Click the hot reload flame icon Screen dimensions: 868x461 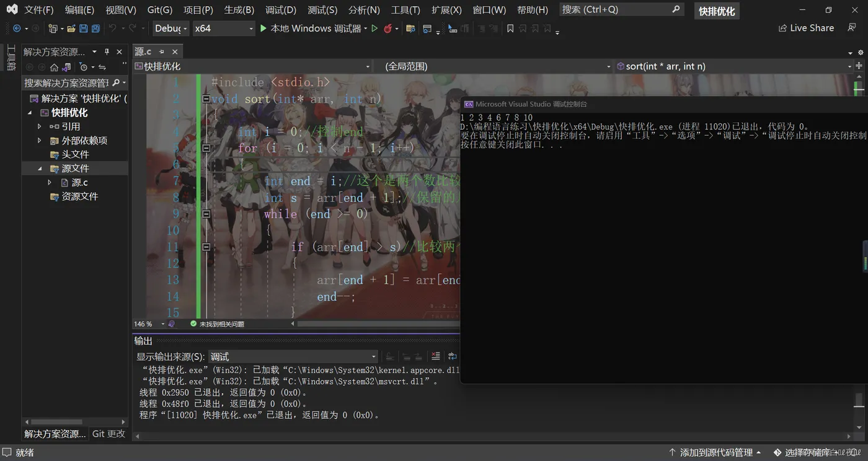coord(388,29)
